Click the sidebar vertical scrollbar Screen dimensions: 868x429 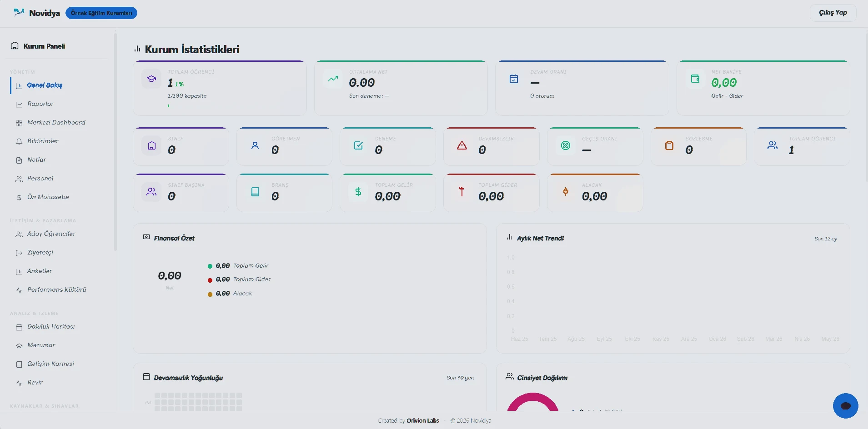click(x=115, y=142)
